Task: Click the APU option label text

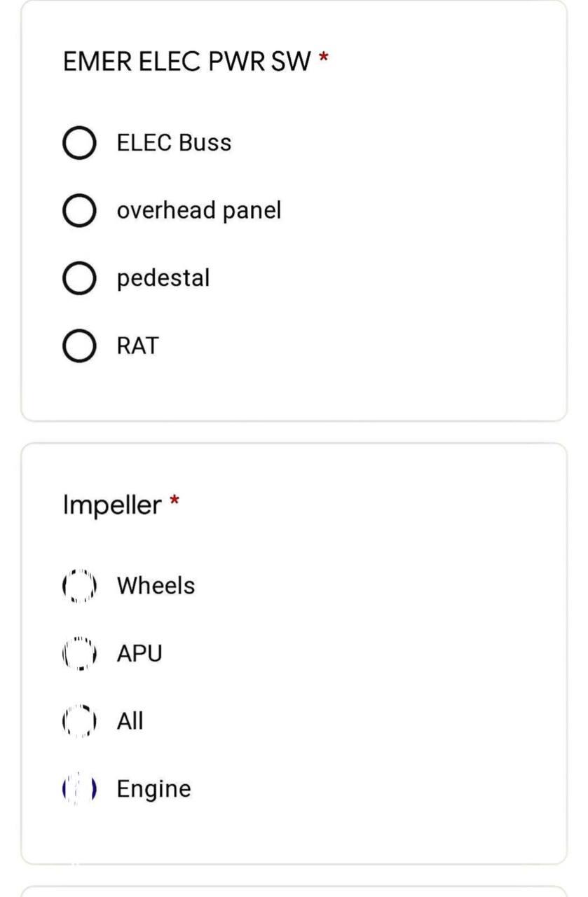Action: click(141, 652)
